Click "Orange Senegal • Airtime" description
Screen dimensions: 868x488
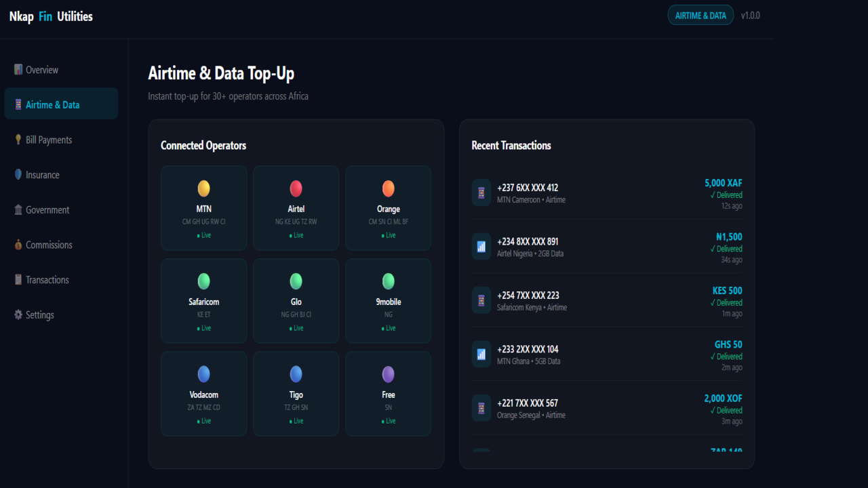click(x=531, y=415)
